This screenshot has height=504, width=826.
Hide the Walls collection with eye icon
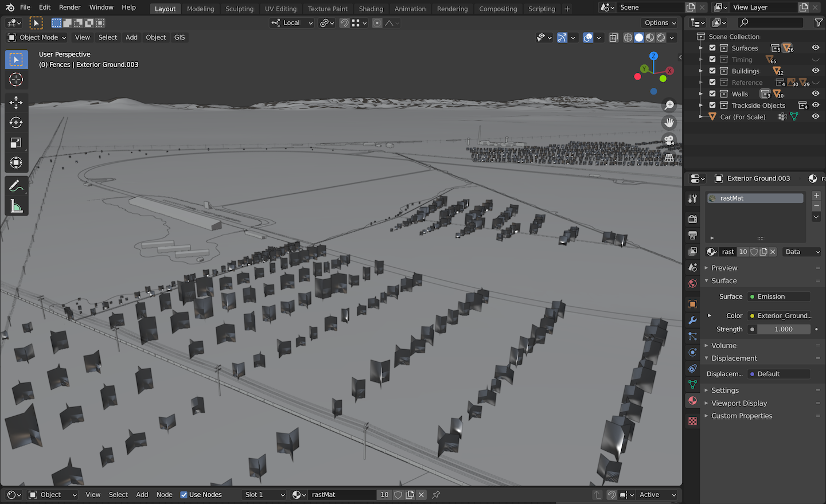click(x=815, y=93)
